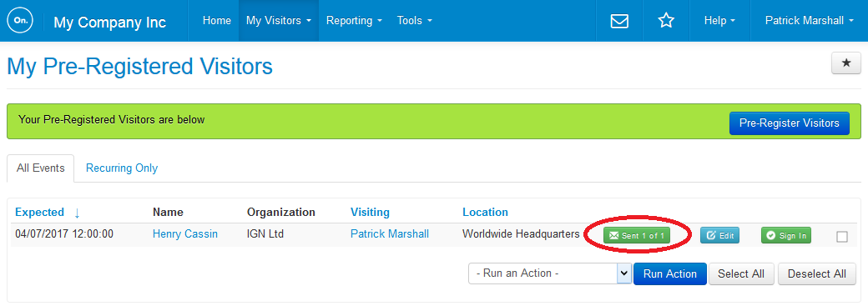Image resolution: width=868 pixels, height=306 pixels.
Task: Click the Select All button
Action: 741,274
